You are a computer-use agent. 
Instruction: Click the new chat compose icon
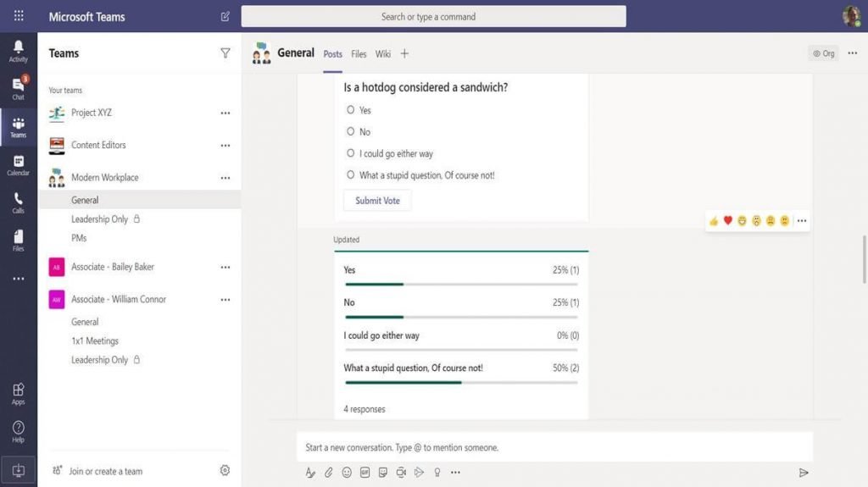click(x=225, y=17)
